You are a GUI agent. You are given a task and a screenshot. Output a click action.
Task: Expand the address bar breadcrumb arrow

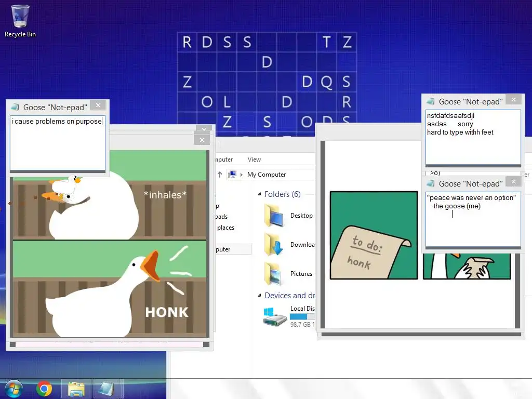(242, 175)
